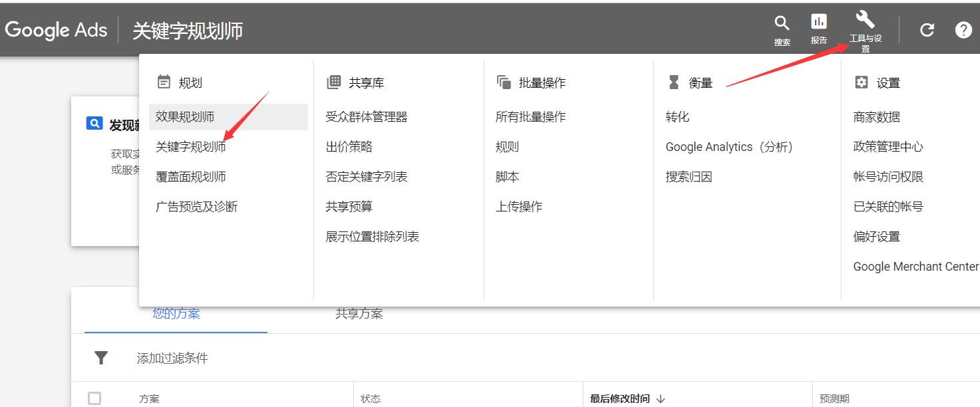The image size is (980, 407).
Task: Click the 关键字规划师 page title
Action: coord(188,31)
